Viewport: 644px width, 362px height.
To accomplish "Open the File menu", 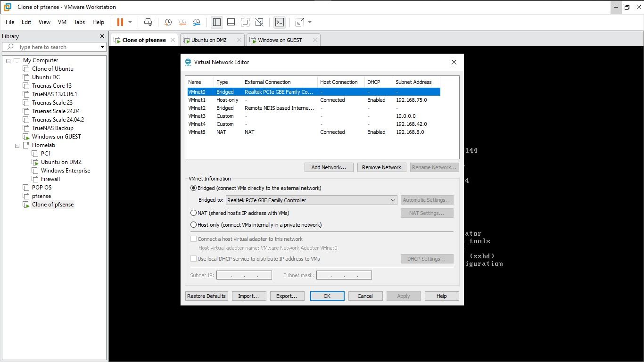I will point(10,22).
